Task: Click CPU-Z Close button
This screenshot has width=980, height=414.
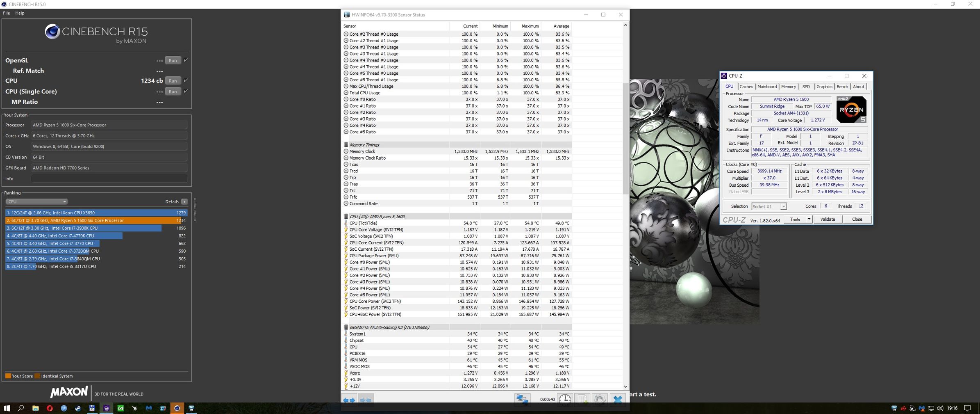Action: (857, 219)
